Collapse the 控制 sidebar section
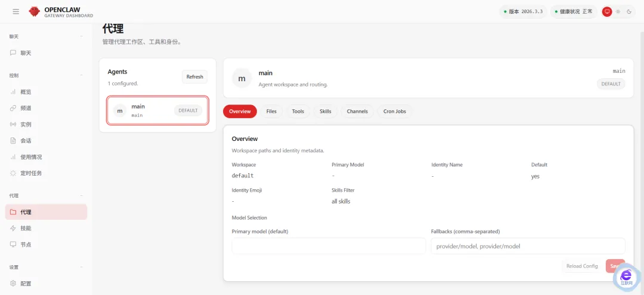Image resolution: width=644 pixels, height=295 pixels. (82, 76)
